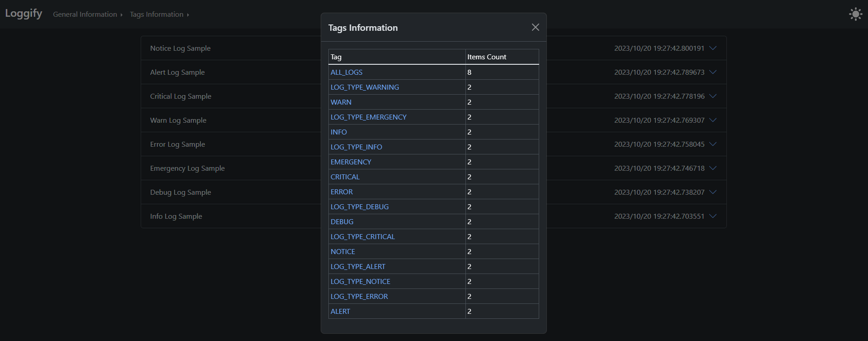This screenshot has width=868, height=341.
Task: Filter by the LOG_TYPE_WARNING tag
Action: coord(365,87)
